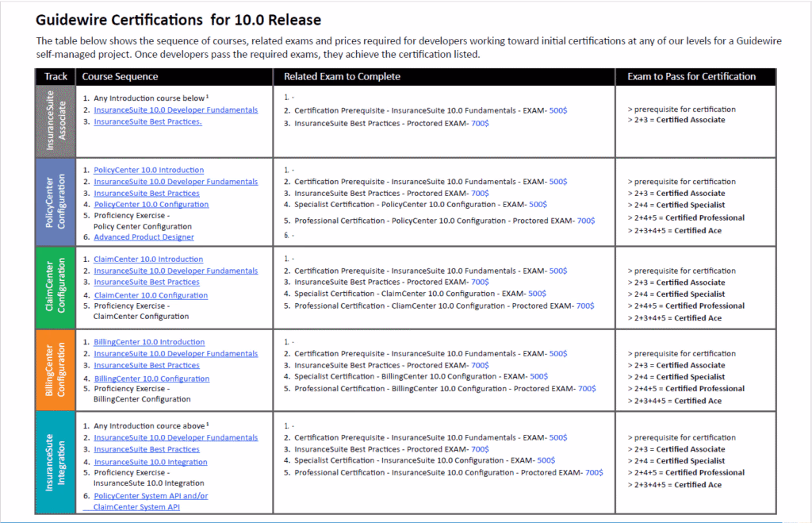Viewport: 812px width, 523px height.
Task: Open InsuranceSuite Best Practices link in BillingCenter Configuration row
Action: coord(147,365)
